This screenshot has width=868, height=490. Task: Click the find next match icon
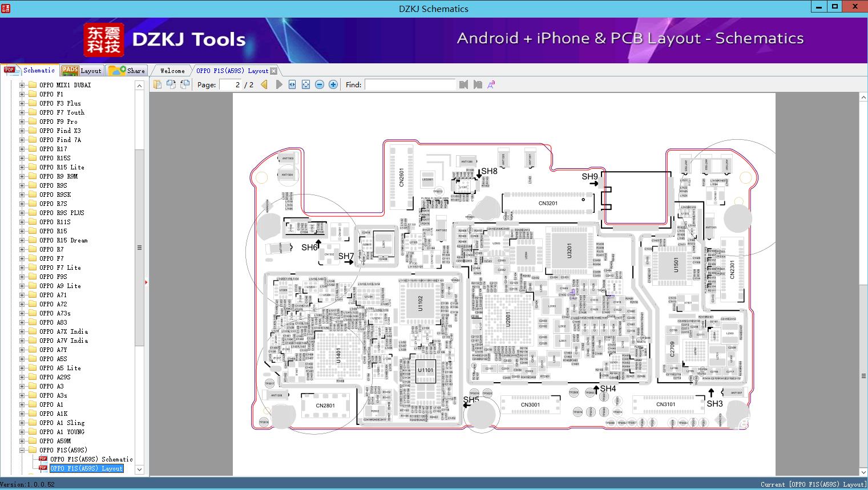pos(478,84)
